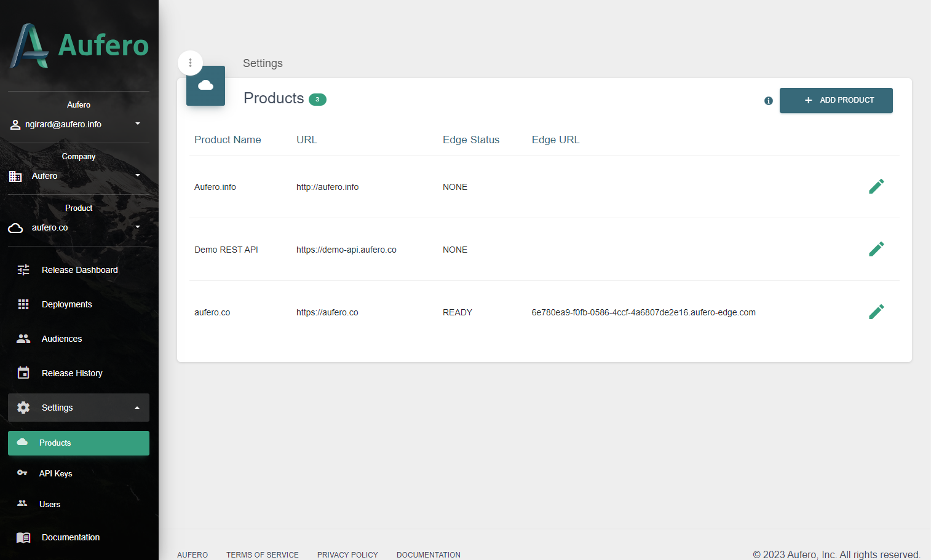Viewport: 931px width, 560px height.
Task: Open the Terms of Service footer link
Action: (262, 554)
